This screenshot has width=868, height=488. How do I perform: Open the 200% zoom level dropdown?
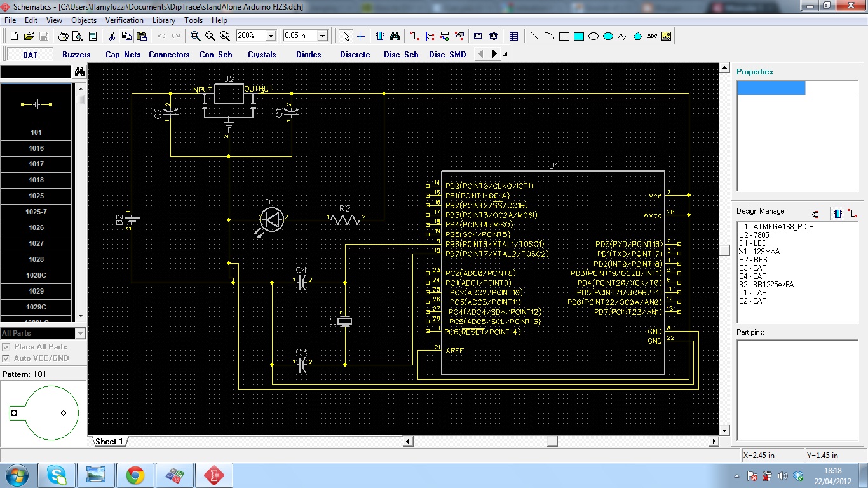point(271,36)
